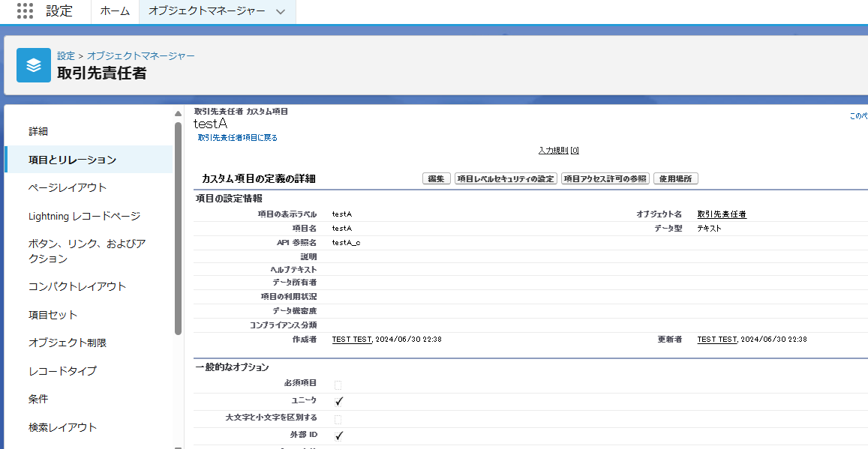Click the sidebar scroll-up arrow
This screenshot has height=449, width=868.
pos(178,113)
